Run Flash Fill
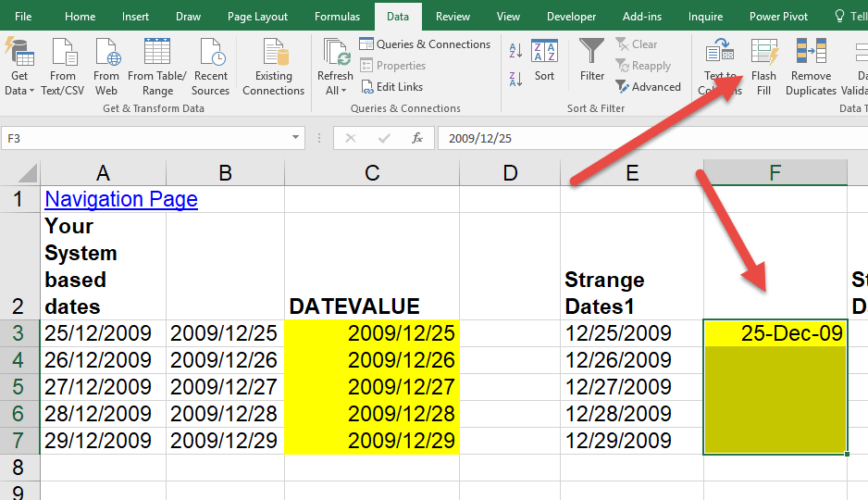Screen dimensions: 868x500 (x=763, y=67)
